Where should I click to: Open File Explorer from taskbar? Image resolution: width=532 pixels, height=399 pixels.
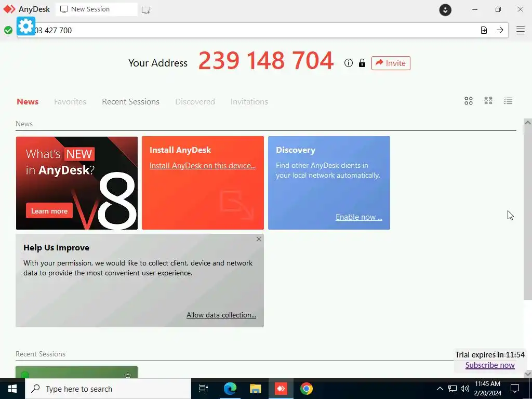click(255, 389)
